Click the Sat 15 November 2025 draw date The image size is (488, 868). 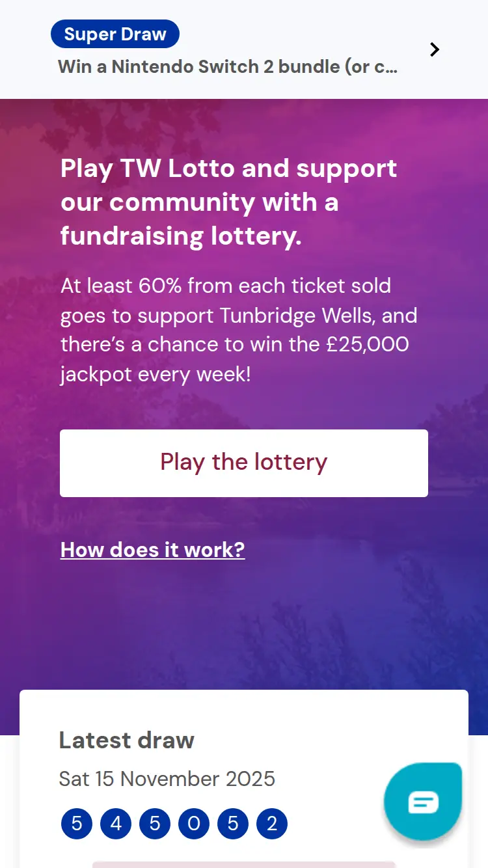(167, 779)
